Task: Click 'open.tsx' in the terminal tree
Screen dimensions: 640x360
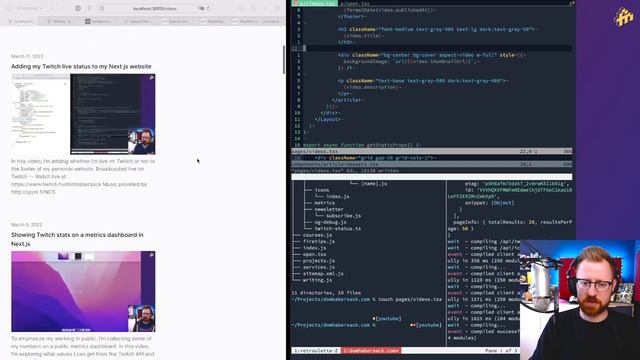Action: coord(314,254)
